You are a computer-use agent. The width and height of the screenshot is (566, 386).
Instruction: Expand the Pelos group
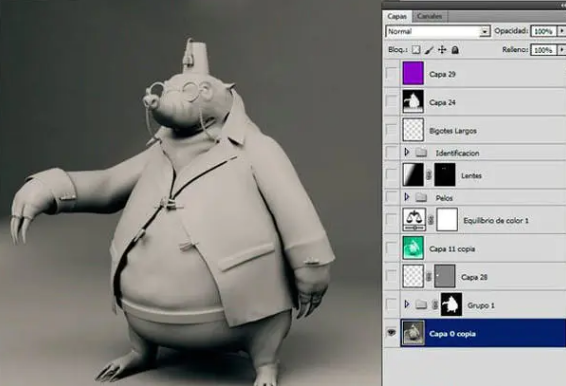[407, 197]
